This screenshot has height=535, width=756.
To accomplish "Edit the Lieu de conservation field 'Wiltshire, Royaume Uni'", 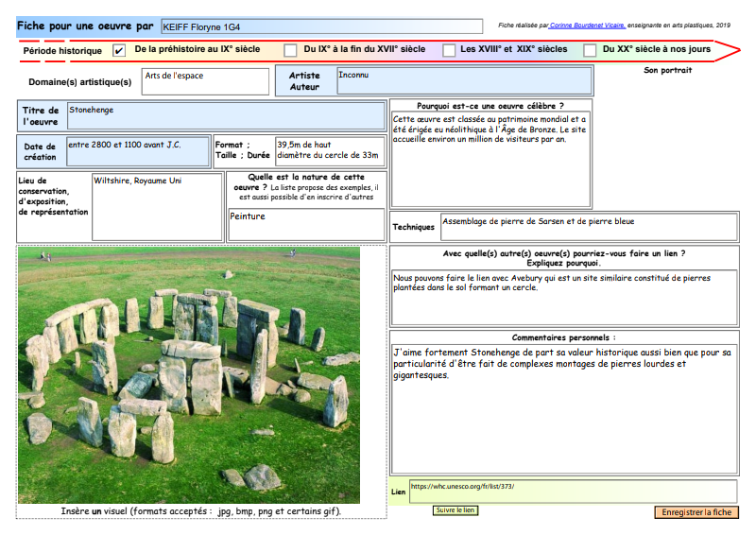I will (x=156, y=206).
